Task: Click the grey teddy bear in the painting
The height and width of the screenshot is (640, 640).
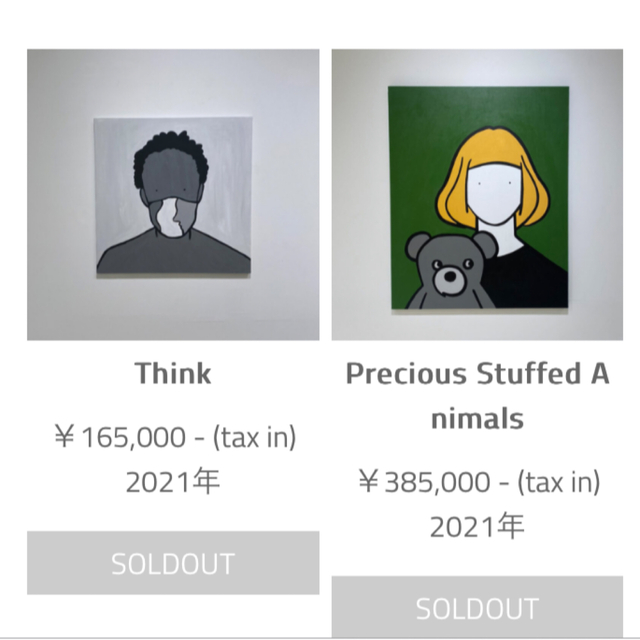Action: coord(447,271)
